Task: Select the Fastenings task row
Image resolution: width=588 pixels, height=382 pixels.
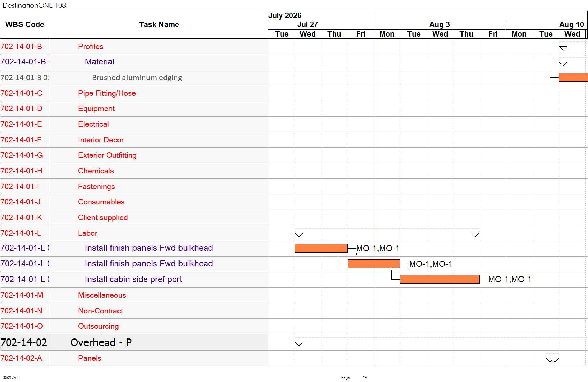Action: [x=96, y=187]
